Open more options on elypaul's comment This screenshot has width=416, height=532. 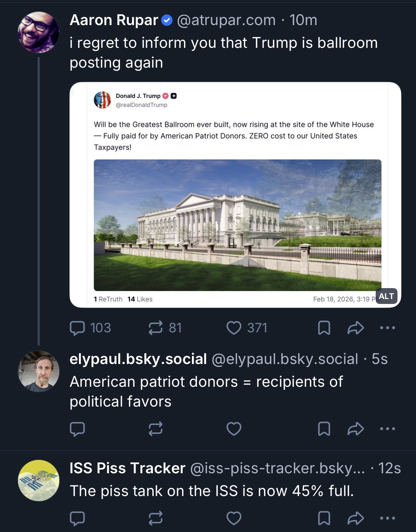coord(387,429)
